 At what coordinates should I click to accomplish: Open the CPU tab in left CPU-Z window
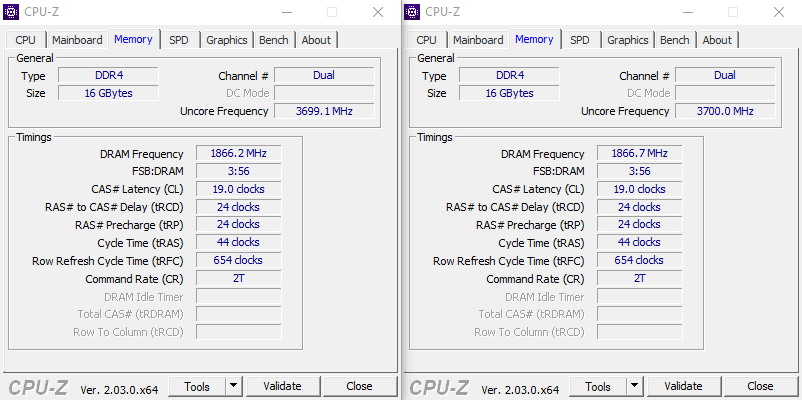tap(26, 40)
